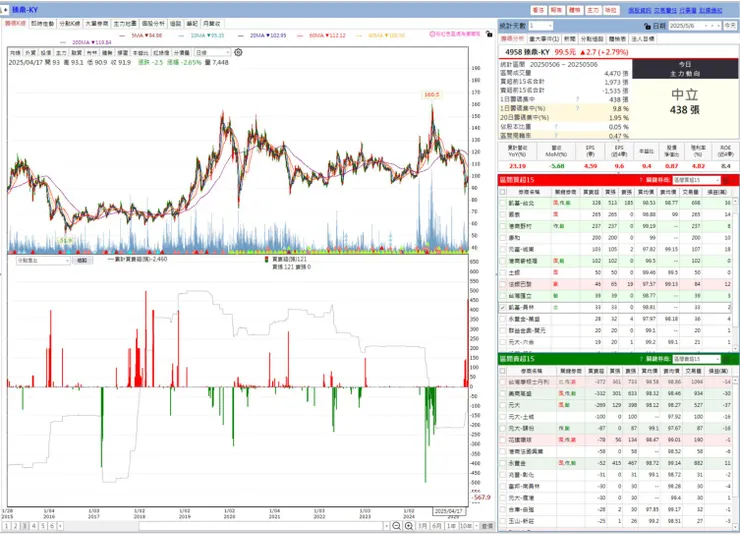Select chart page 5 button
740x534 pixels.
[42, 526]
